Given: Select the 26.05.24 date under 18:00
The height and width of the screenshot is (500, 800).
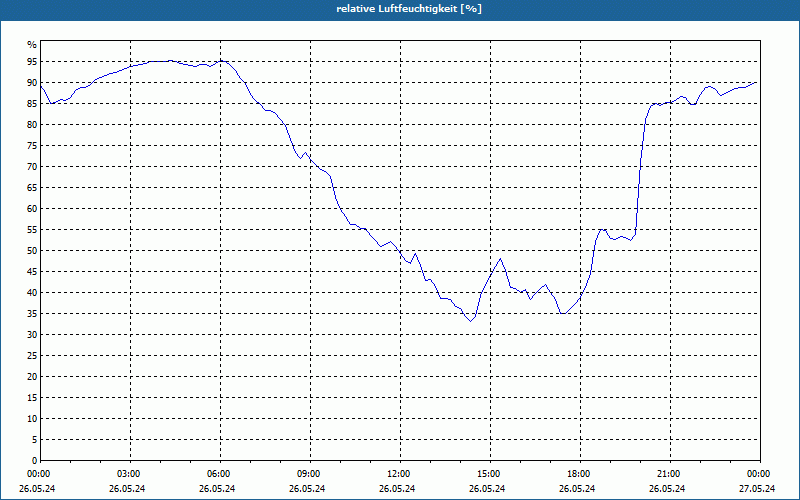Looking at the screenshot, I should point(578,489).
